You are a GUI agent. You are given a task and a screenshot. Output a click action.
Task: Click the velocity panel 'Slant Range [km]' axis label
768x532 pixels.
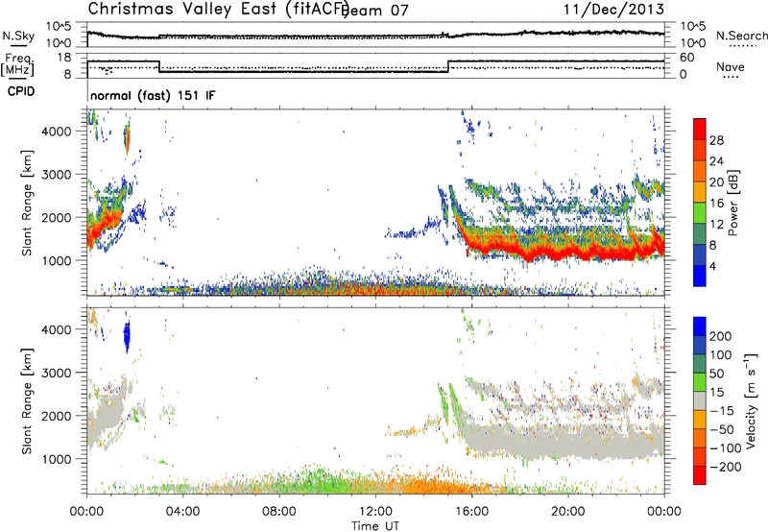[27, 401]
